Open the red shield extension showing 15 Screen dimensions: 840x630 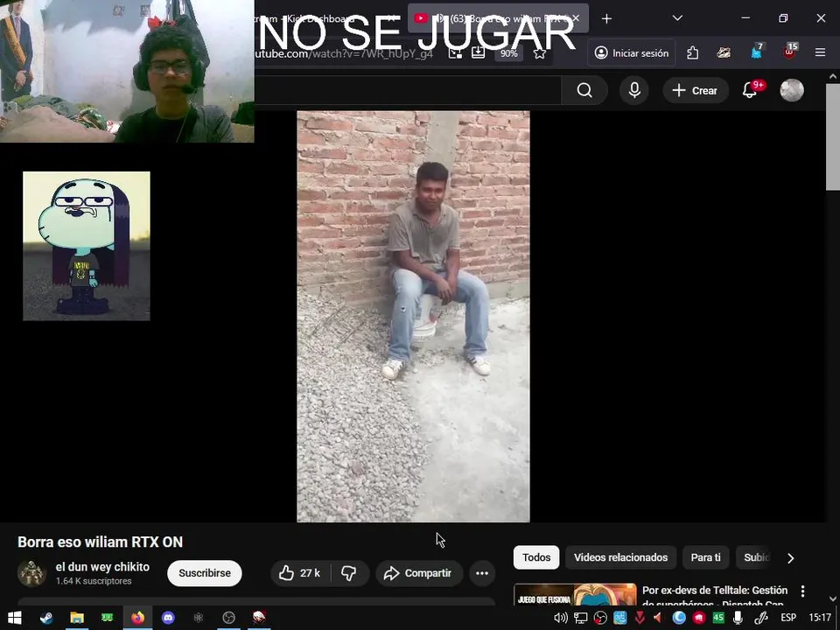point(789,53)
